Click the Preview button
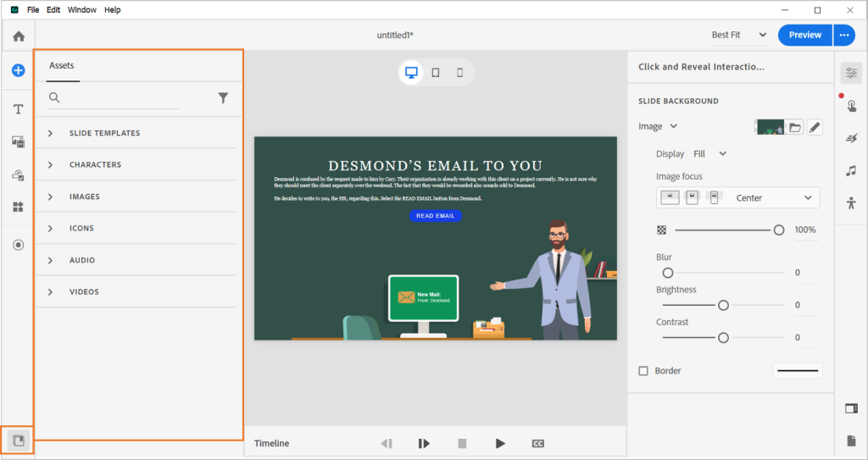The height and width of the screenshot is (460, 868). pos(805,35)
